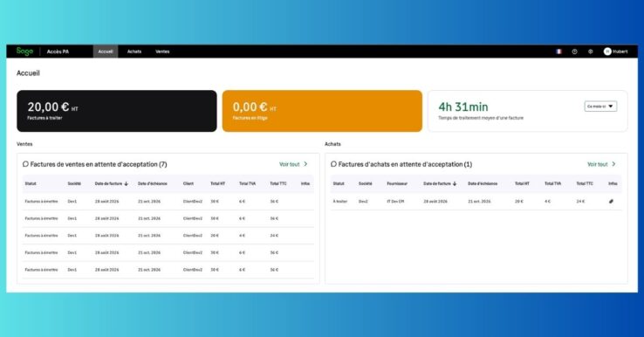The height and width of the screenshot is (337, 644).
Task: Click the Accueil page heading
Action: (28, 73)
